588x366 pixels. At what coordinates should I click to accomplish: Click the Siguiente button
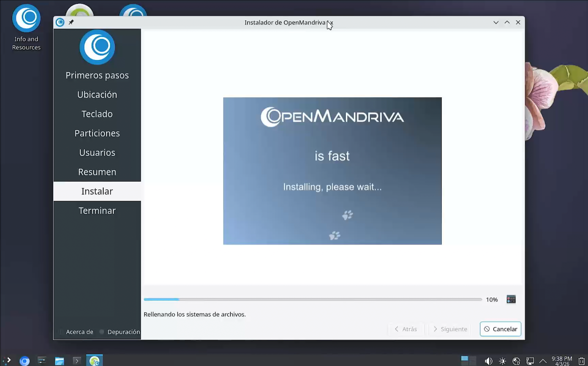[450, 329]
